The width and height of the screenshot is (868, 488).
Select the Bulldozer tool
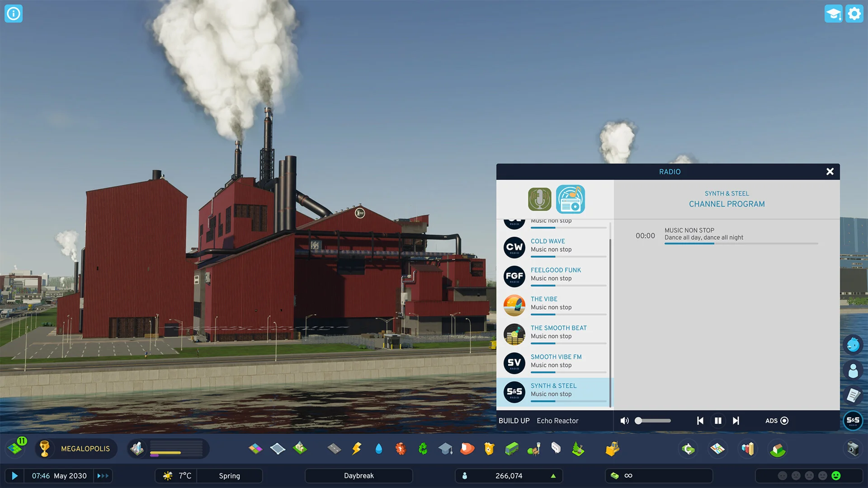click(x=612, y=449)
